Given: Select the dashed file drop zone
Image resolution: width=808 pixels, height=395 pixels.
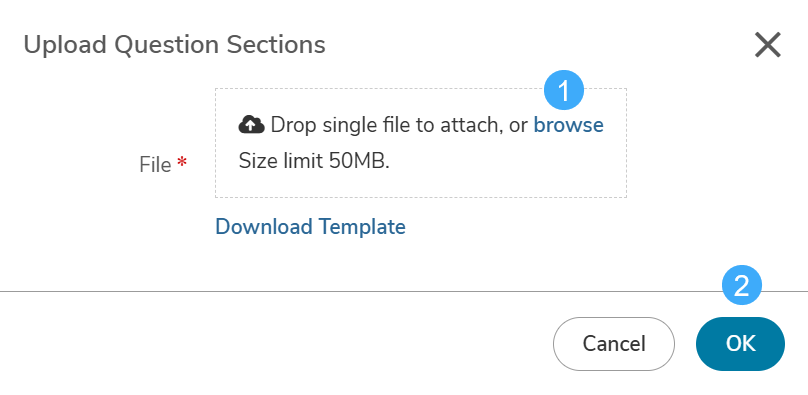Looking at the screenshot, I should [x=421, y=143].
